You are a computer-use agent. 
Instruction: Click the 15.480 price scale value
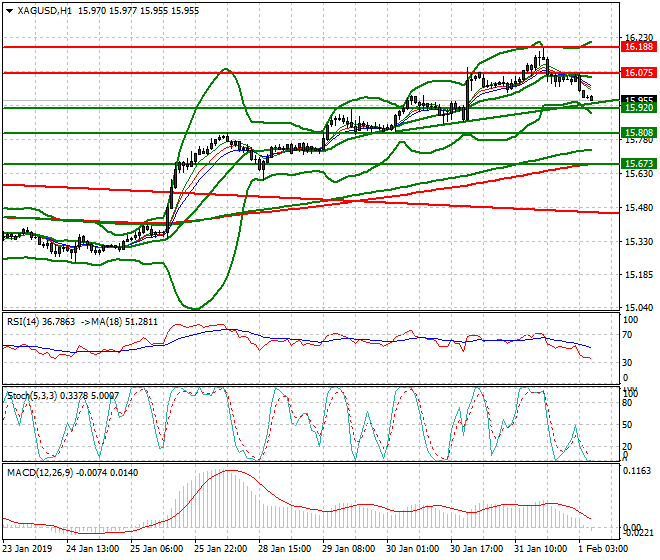[639, 208]
